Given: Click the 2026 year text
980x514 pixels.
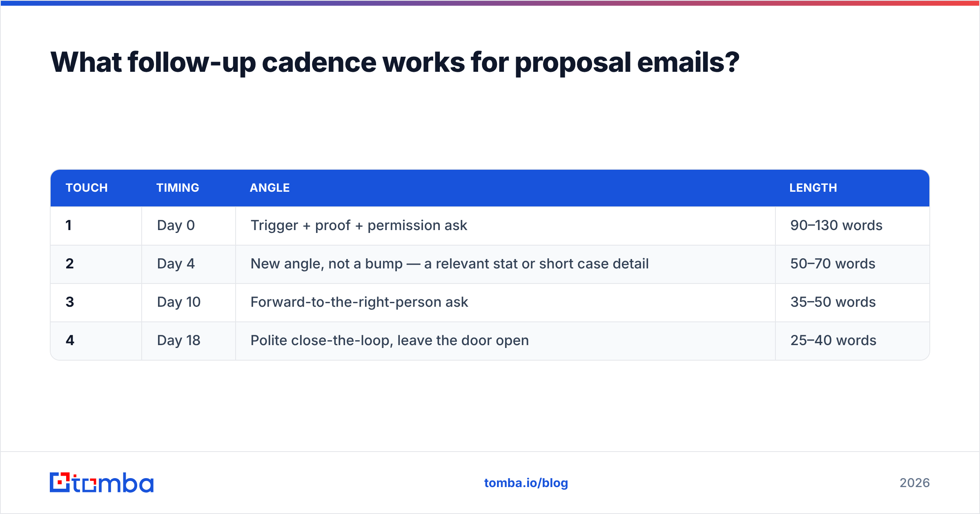Looking at the screenshot, I should pyautogui.click(x=915, y=483).
